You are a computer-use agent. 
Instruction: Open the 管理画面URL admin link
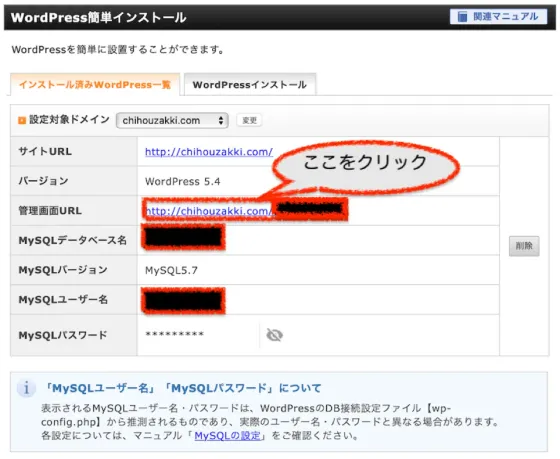coord(209,211)
